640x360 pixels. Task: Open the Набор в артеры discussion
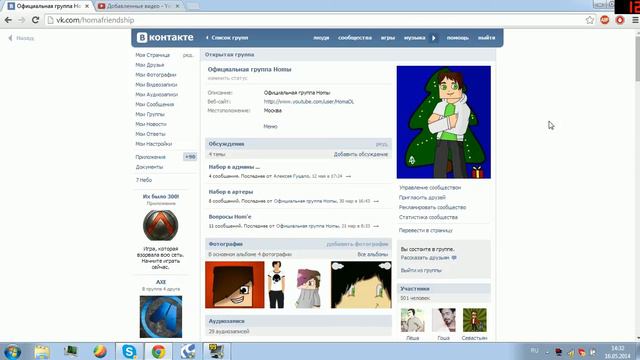[231, 192]
